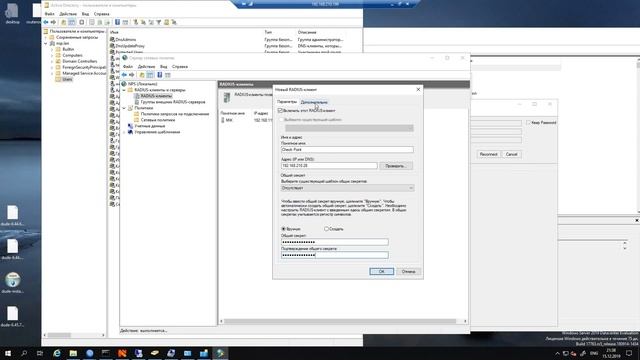Click Cancel in background Reconnect dialog

tap(511, 154)
